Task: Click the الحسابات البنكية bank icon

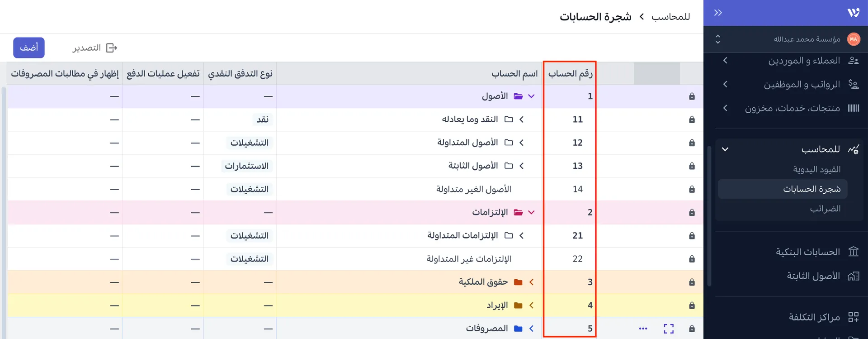Action: (853, 252)
